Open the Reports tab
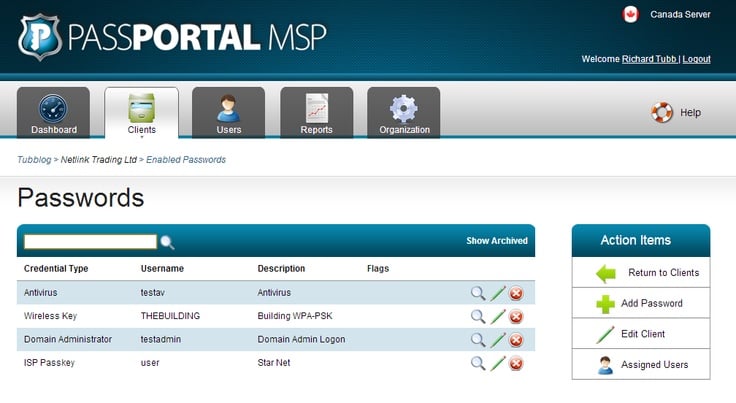The height and width of the screenshot is (403, 736). pyautogui.click(x=316, y=113)
